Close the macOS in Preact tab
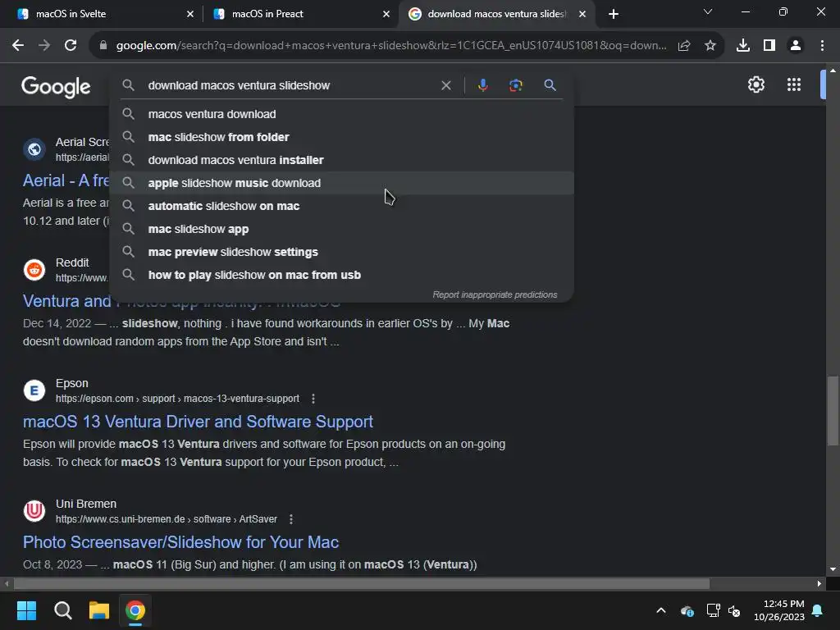 click(x=386, y=14)
